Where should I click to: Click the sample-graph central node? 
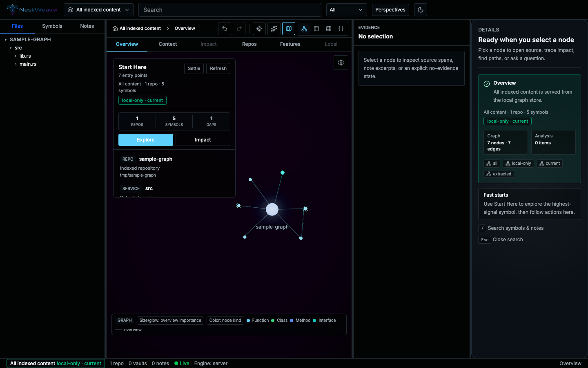272,209
